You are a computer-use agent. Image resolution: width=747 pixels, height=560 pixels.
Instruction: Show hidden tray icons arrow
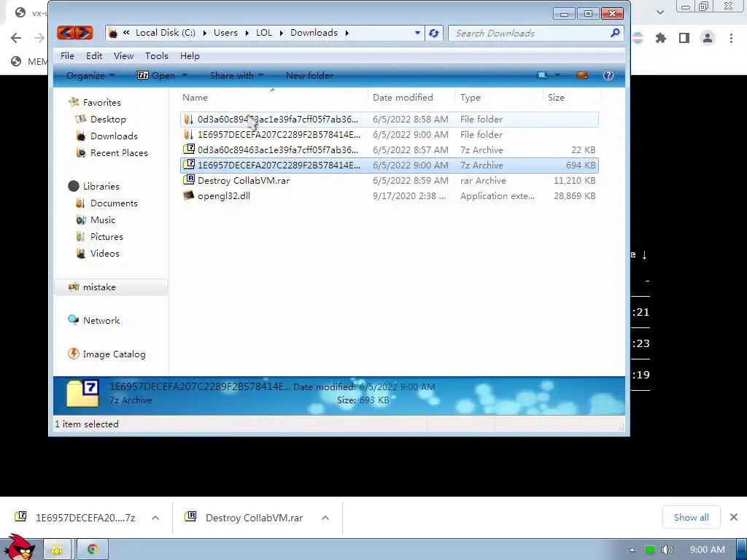(x=632, y=550)
